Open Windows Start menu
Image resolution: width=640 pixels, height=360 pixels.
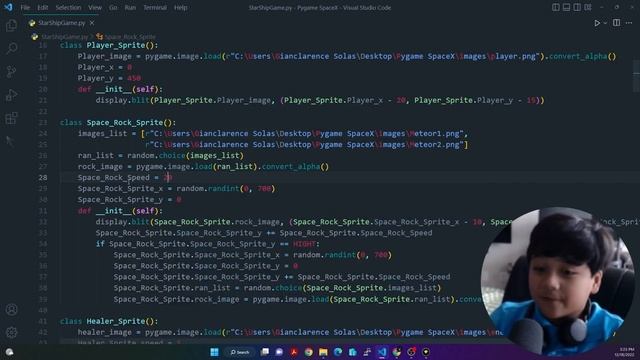214,352
